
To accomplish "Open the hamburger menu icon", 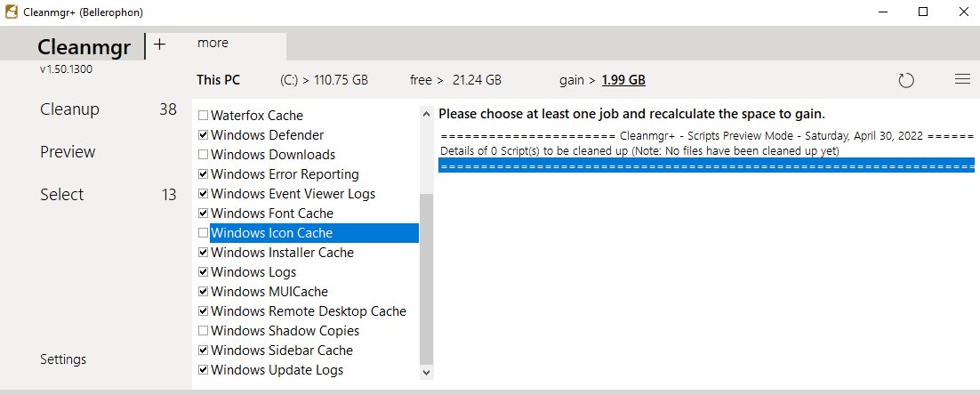I will point(962,79).
